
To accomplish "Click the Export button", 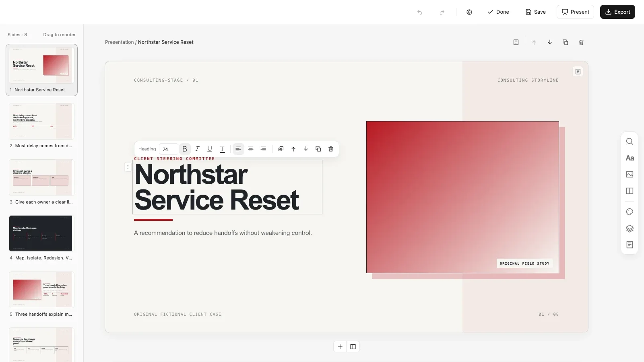I will (617, 12).
